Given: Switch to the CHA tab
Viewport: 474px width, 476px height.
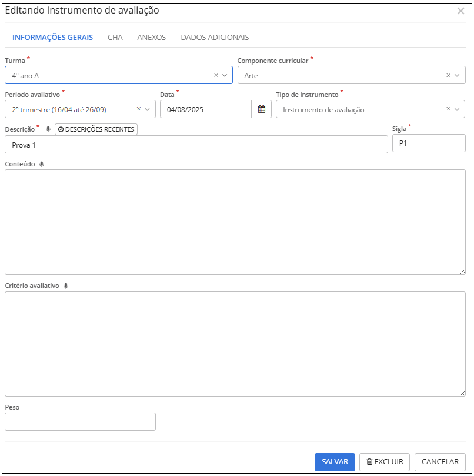Looking at the screenshot, I should coord(115,37).
